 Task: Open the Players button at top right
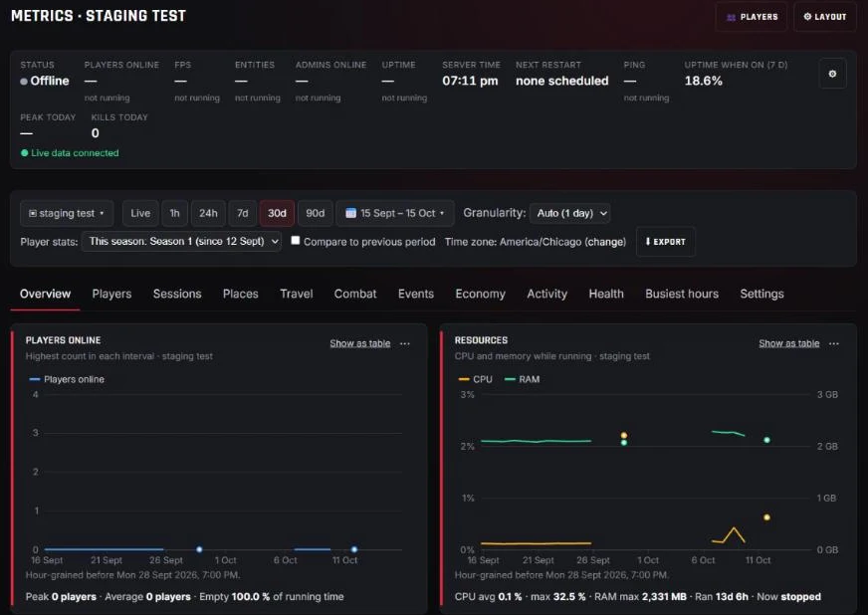point(752,17)
